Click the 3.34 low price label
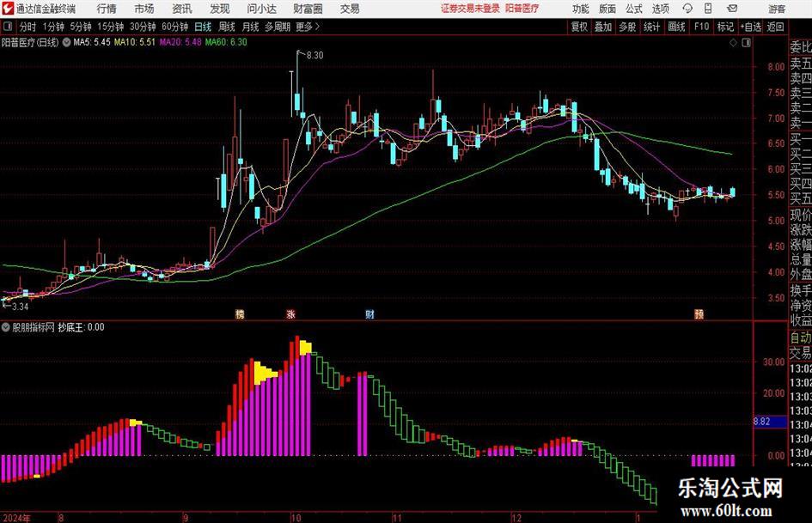812x523 pixels. (x=20, y=307)
